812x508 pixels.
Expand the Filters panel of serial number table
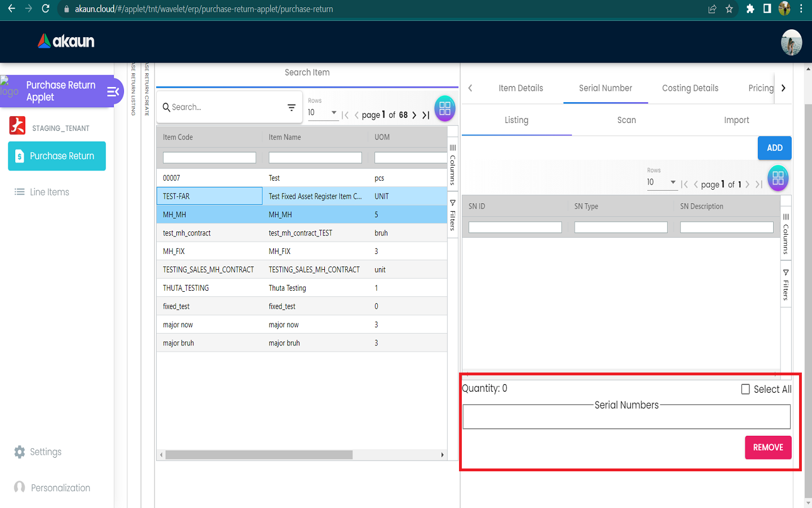coord(785,285)
